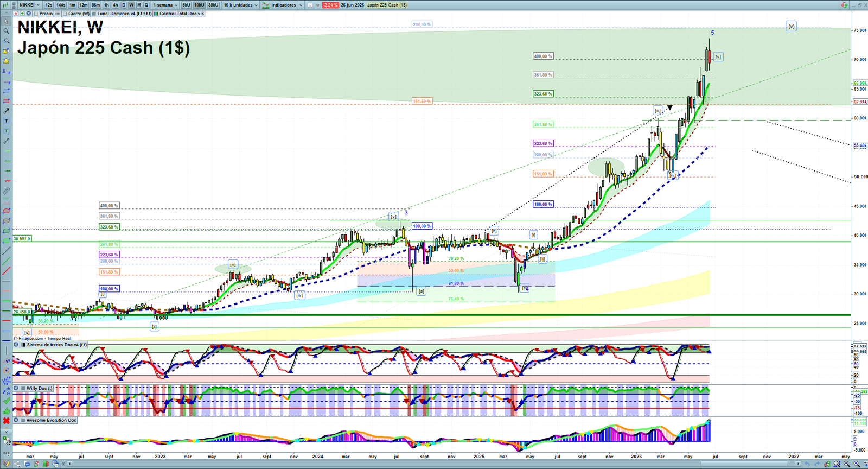Image resolution: width=868 pixels, height=469 pixels.
Task: Select the green speech-bubble text tool
Action: point(6,131)
